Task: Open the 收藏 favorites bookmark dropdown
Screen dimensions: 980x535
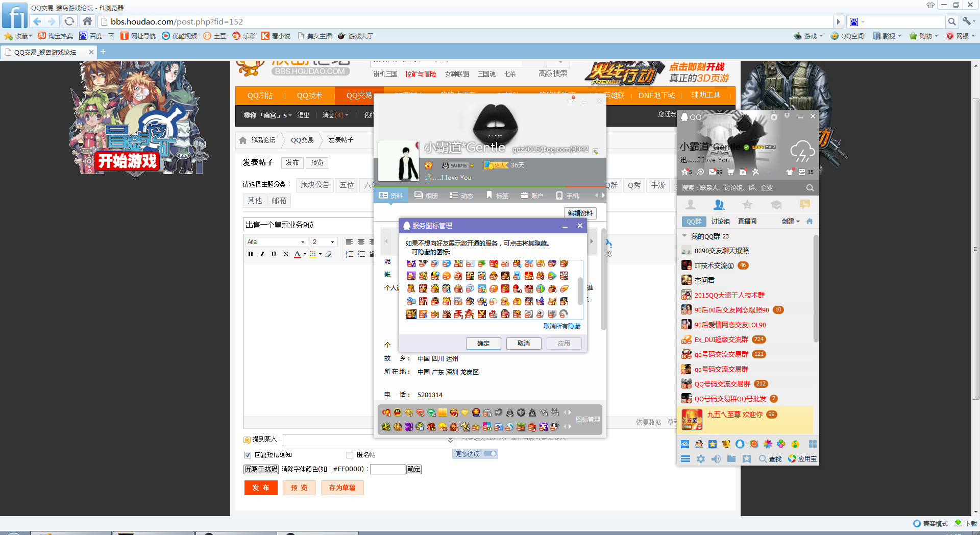Action: coord(18,36)
